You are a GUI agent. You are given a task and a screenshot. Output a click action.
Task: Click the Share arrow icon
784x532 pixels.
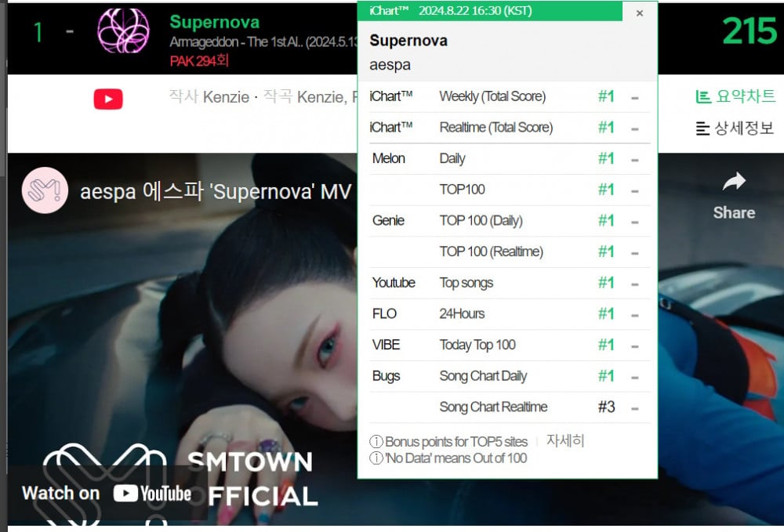click(x=734, y=181)
